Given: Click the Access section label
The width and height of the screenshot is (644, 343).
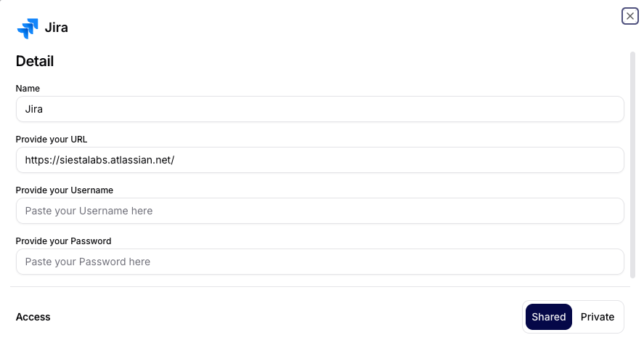Looking at the screenshot, I should point(33,317).
